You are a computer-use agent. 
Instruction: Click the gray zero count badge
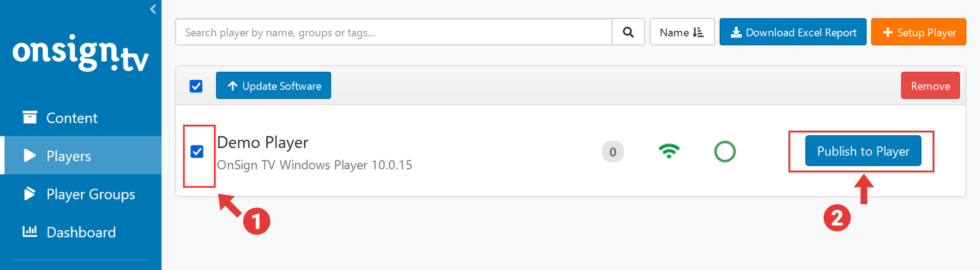[612, 152]
